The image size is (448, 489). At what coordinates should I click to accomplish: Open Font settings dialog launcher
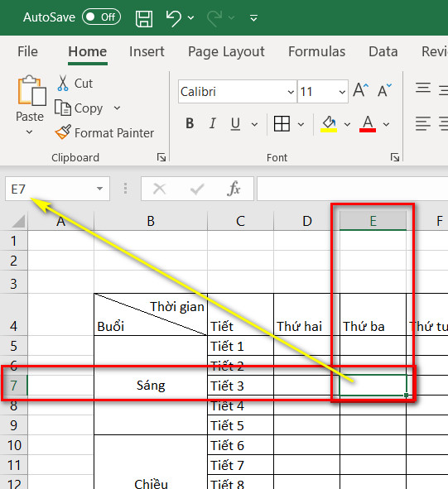395,157
